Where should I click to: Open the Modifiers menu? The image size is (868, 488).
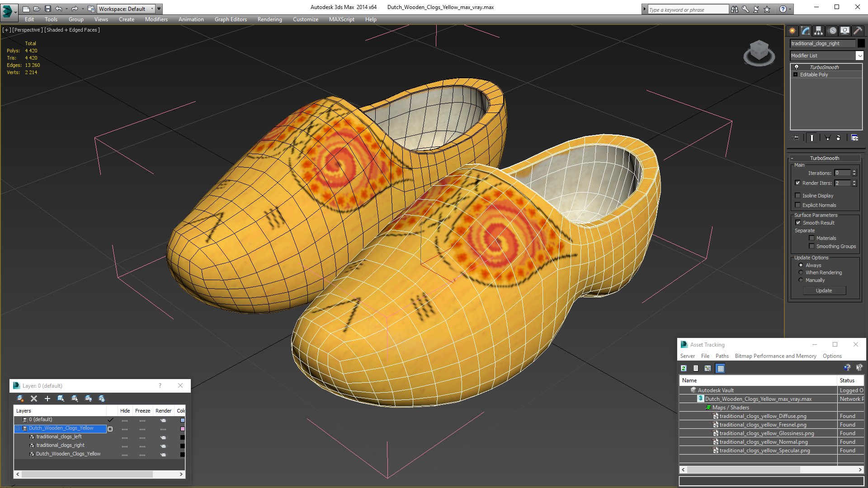tap(156, 19)
